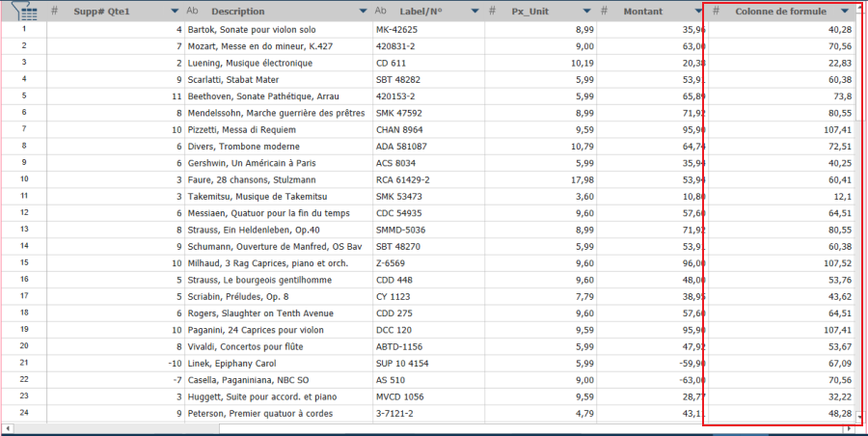The height and width of the screenshot is (436, 868).
Task: Click the number type icon of Supp# Qte1
Action: pyautogui.click(x=54, y=11)
